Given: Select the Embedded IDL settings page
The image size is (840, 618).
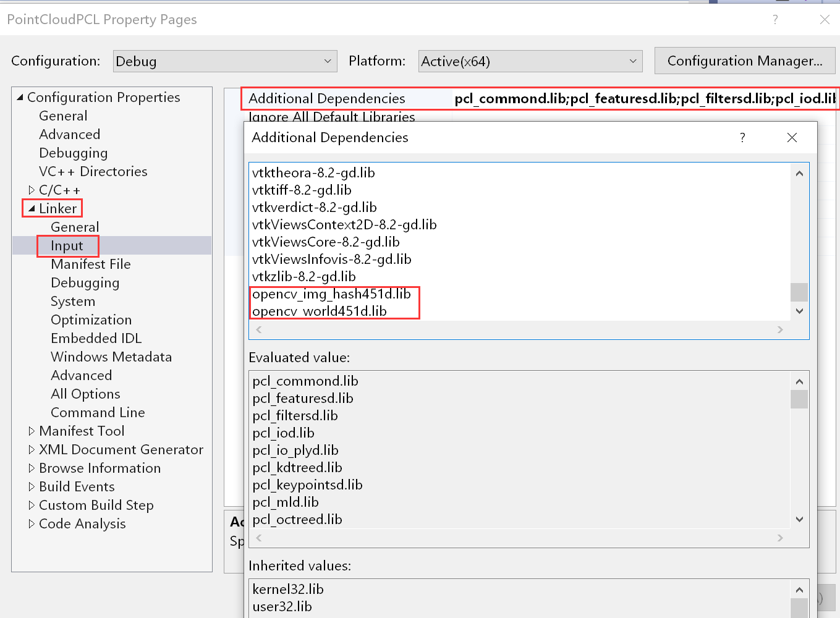Looking at the screenshot, I should point(96,338).
